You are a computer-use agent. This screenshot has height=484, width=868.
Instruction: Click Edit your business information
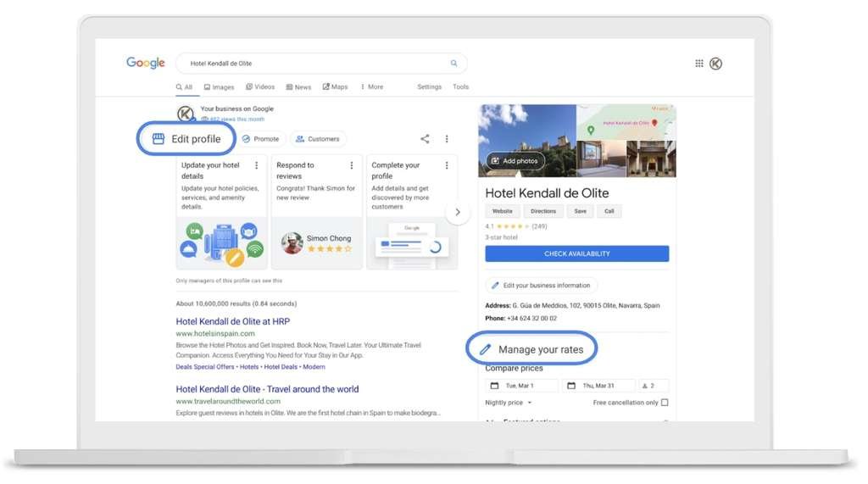[x=541, y=285]
